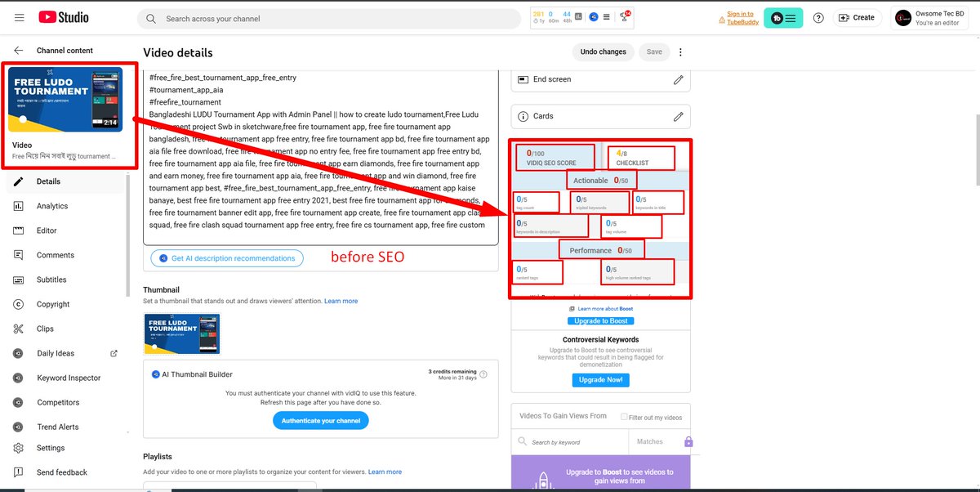Select the uploaded thumbnail under Thumbnail section
The image size is (980, 492).
pyautogui.click(x=182, y=333)
